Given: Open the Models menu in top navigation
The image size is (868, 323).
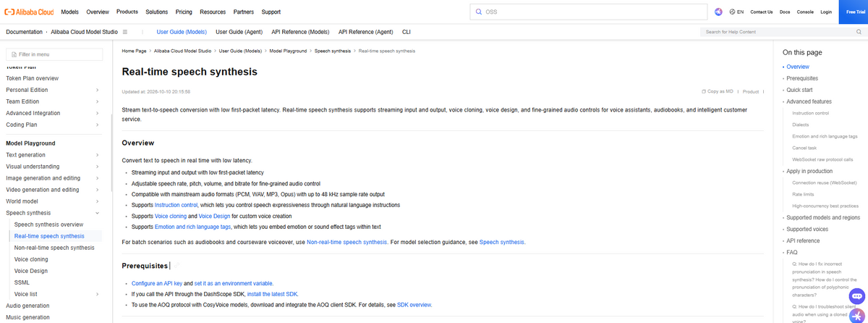Looking at the screenshot, I should click(70, 12).
